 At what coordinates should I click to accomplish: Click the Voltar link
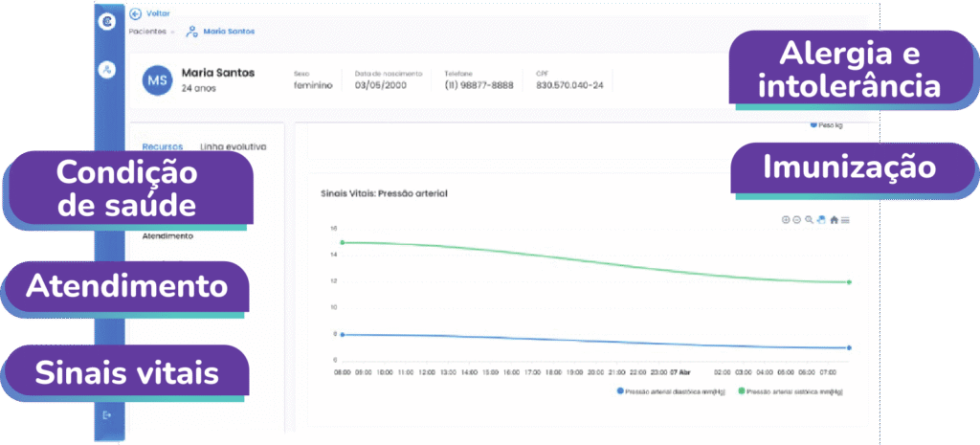(x=159, y=14)
